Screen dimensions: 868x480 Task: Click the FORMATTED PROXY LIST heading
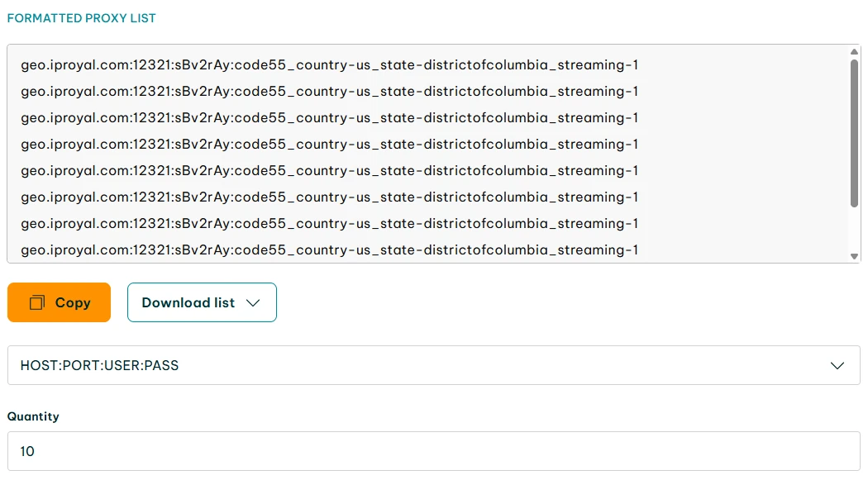pos(81,18)
